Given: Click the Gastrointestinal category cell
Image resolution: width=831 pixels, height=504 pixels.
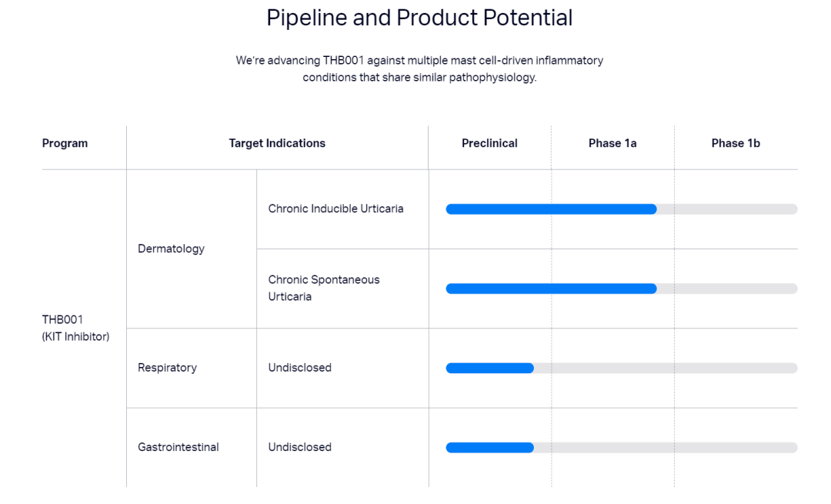Looking at the screenshot, I should [x=178, y=447].
